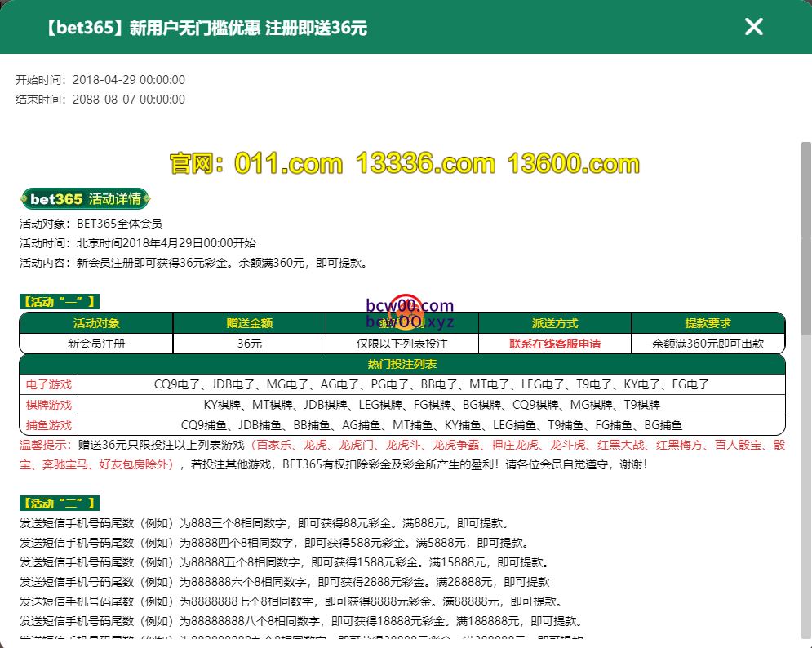Close the bet365 promotion dialog
Viewport: 812px width, 648px height.
pos(753,26)
